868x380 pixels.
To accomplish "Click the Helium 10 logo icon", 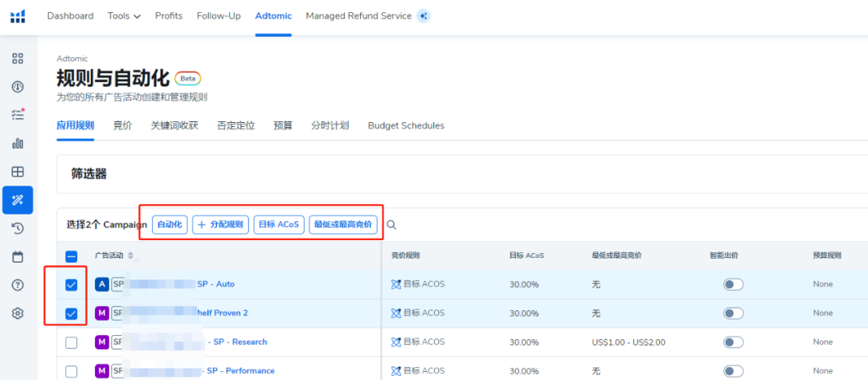I will [18, 17].
